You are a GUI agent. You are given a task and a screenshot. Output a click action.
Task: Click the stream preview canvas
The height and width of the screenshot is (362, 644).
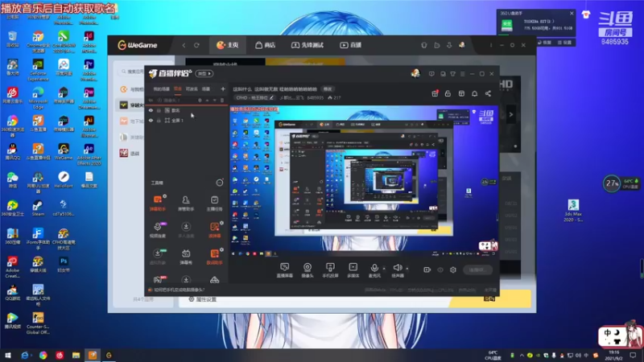[364, 180]
